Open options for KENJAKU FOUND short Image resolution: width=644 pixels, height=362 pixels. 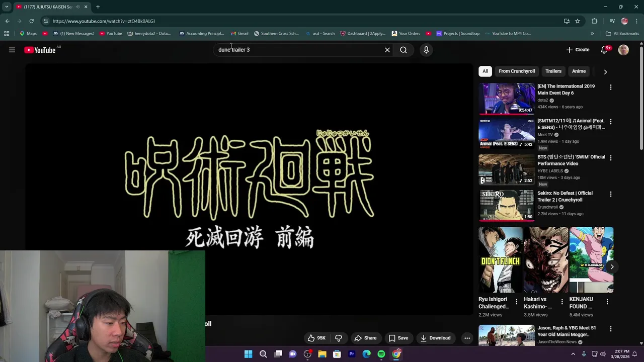607,302
